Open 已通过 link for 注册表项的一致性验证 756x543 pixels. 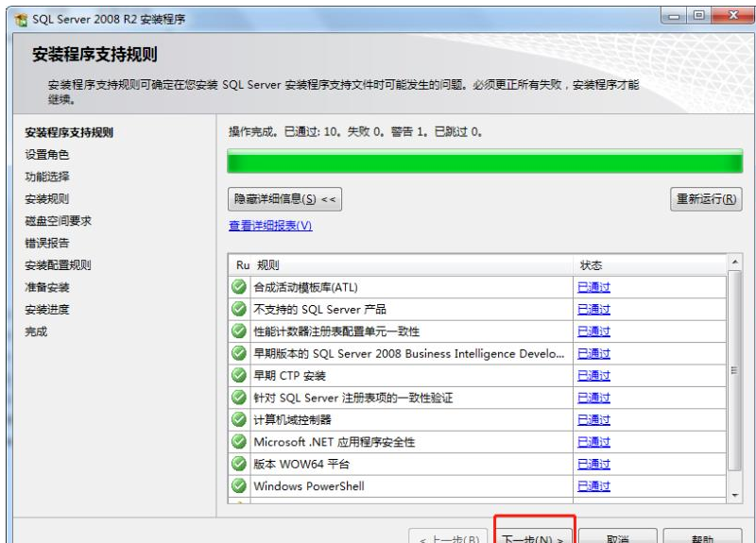coord(594,398)
